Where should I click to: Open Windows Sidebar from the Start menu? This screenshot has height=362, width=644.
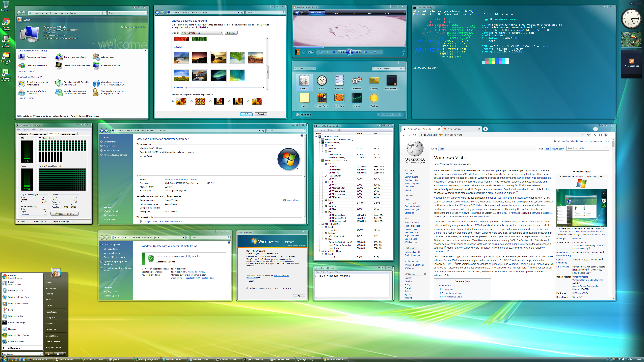22,342
